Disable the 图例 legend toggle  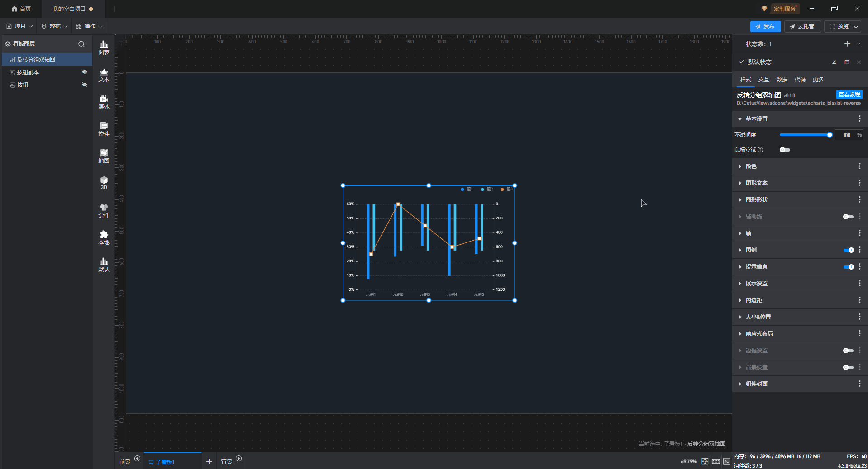pyautogui.click(x=848, y=250)
